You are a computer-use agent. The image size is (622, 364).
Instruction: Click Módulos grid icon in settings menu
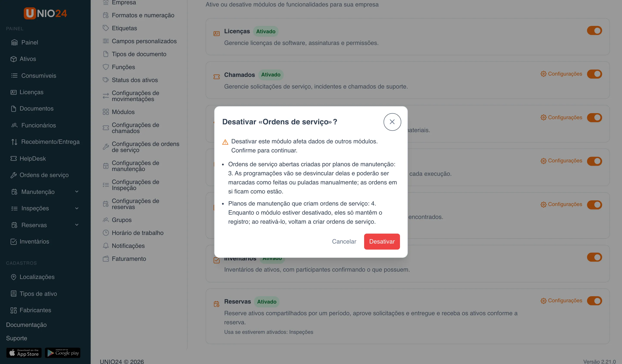coord(106,112)
